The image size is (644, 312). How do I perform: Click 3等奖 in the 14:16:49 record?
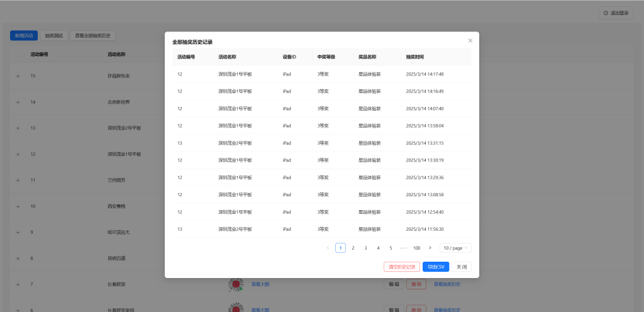[323, 92]
